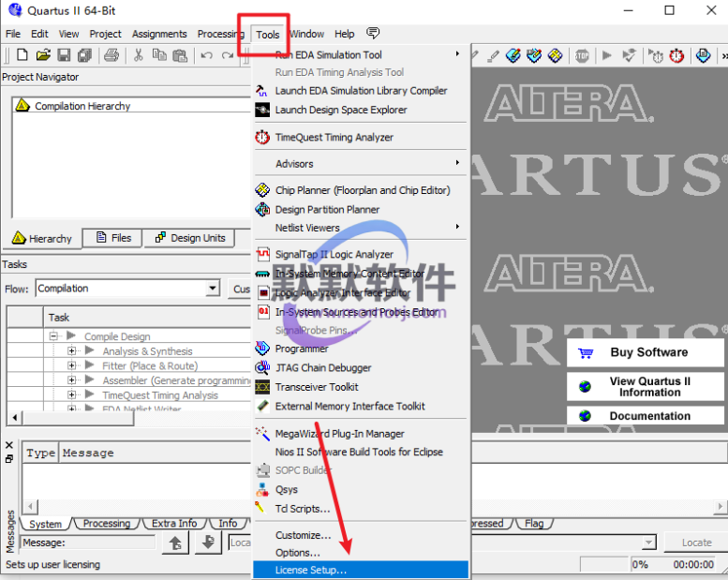Click the Cut scissors icon
728x580 pixels.
138,55
